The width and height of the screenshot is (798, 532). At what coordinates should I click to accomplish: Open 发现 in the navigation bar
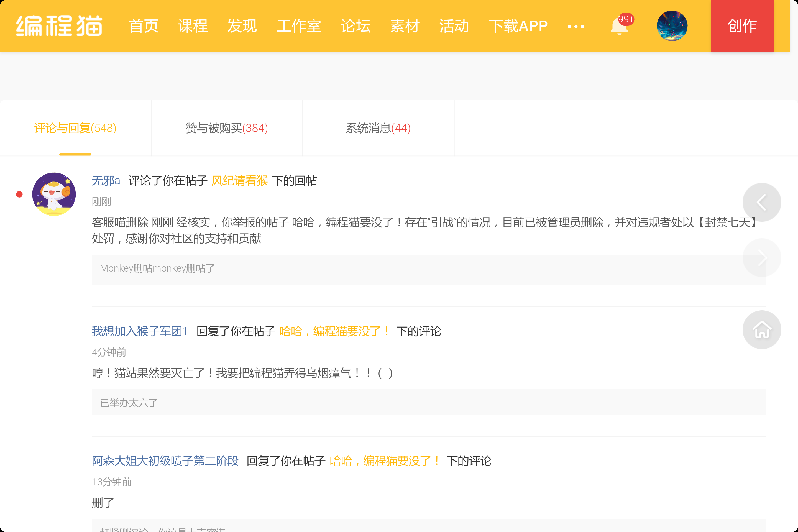(242, 26)
